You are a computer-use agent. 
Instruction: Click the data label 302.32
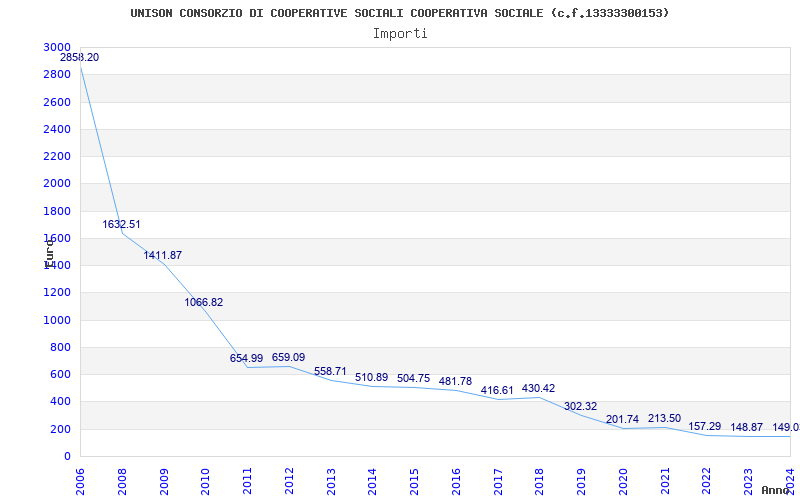coord(580,407)
